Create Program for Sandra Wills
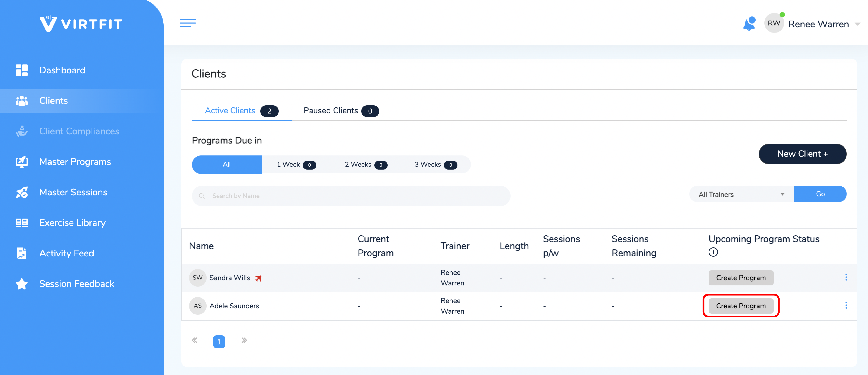 [741, 278]
